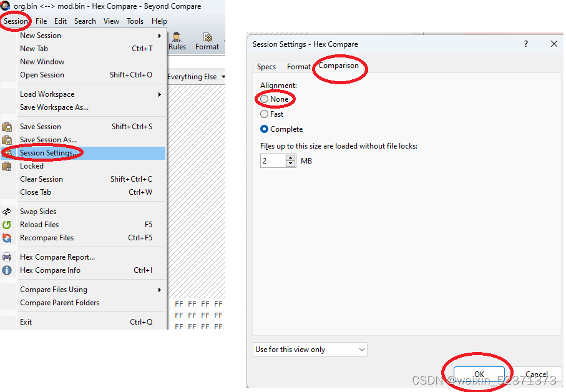This screenshot has width=566, height=392.
Task: Open the Session menu
Action: (x=16, y=21)
